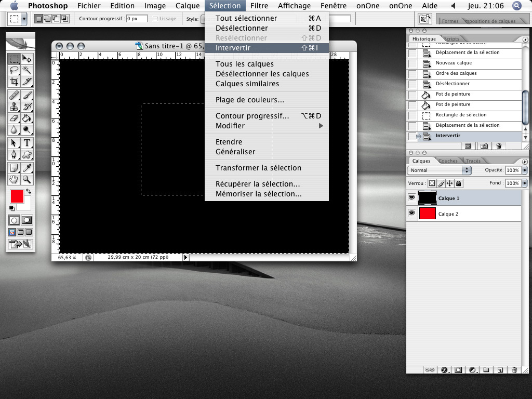Viewport: 532px width, 399px height.
Task: Select the Zoom tool
Action: pos(27,179)
